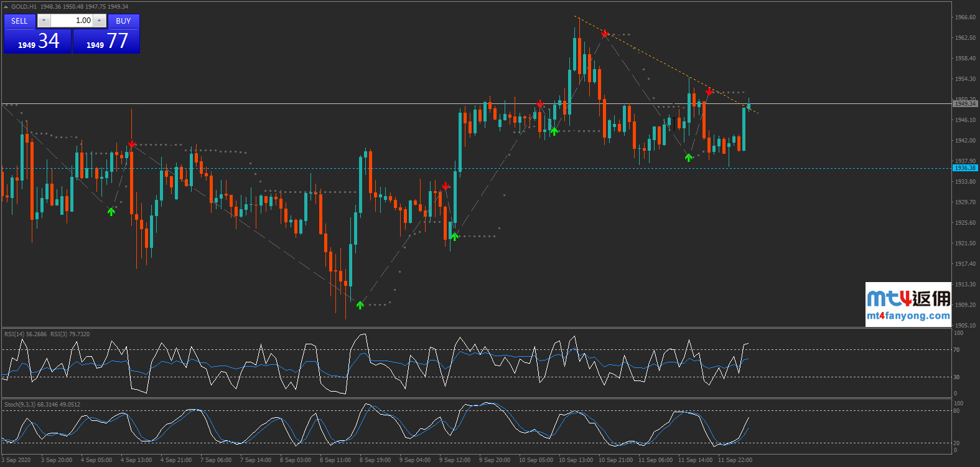Screen dimensions: 980x467
Task: Select green buy arrow at the lowest swing
Action: coord(360,305)
